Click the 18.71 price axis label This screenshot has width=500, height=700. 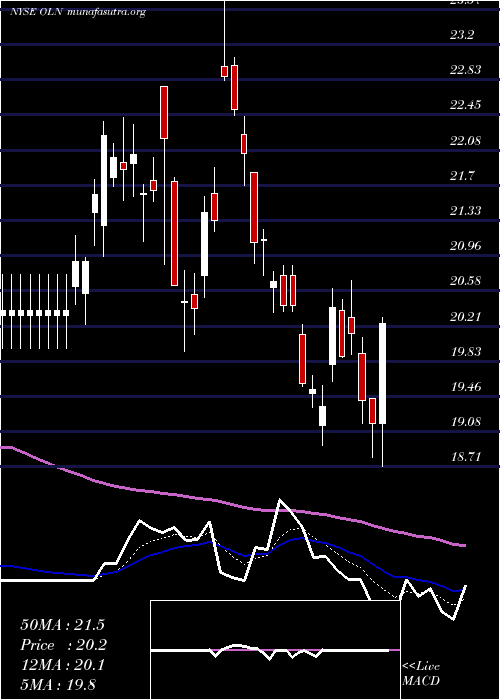tap(466, 457)
